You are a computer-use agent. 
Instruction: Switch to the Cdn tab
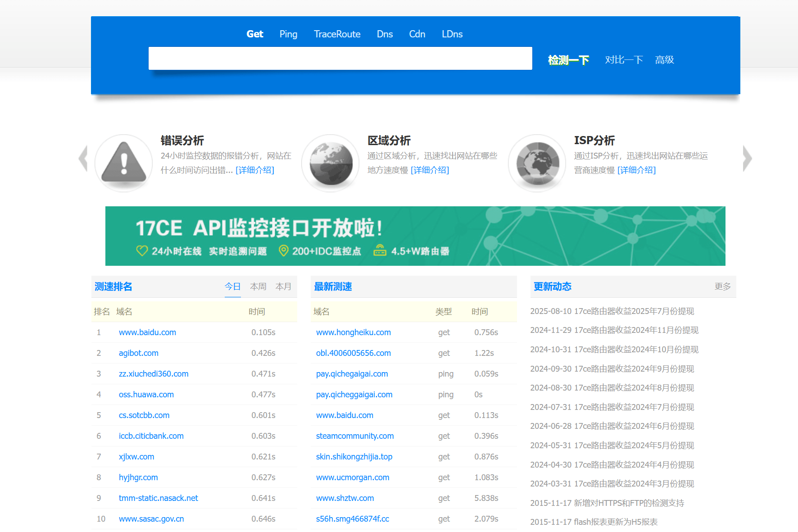point(417,34)
